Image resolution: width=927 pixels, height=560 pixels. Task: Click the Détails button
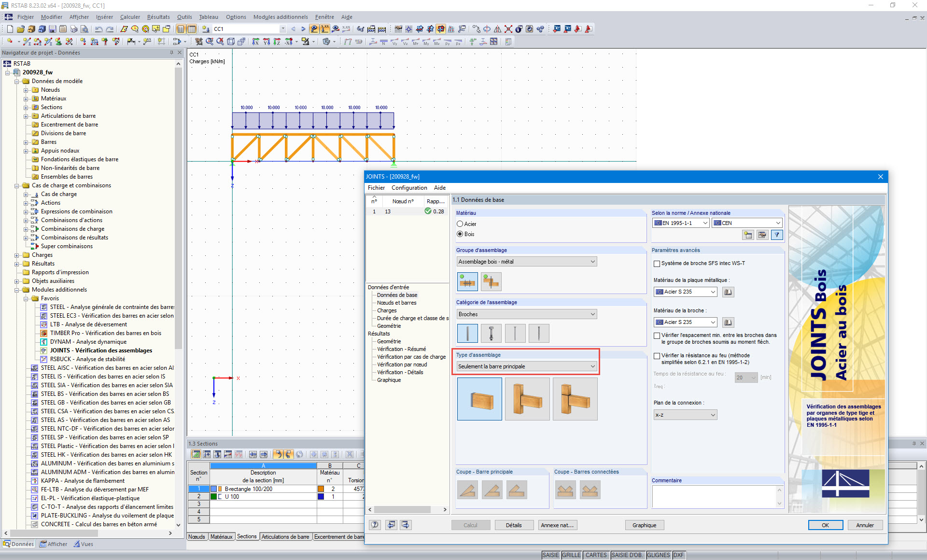point(514,525)
